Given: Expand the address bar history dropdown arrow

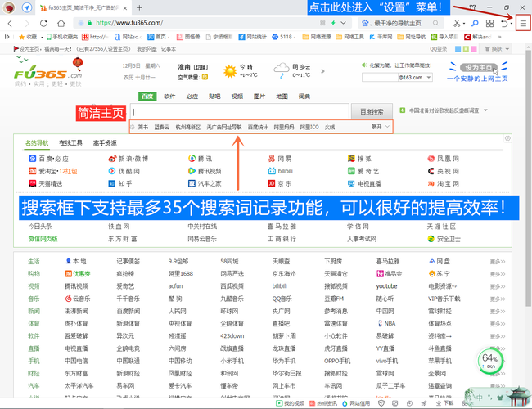Looking at the screenshot, I should point(344,23).
